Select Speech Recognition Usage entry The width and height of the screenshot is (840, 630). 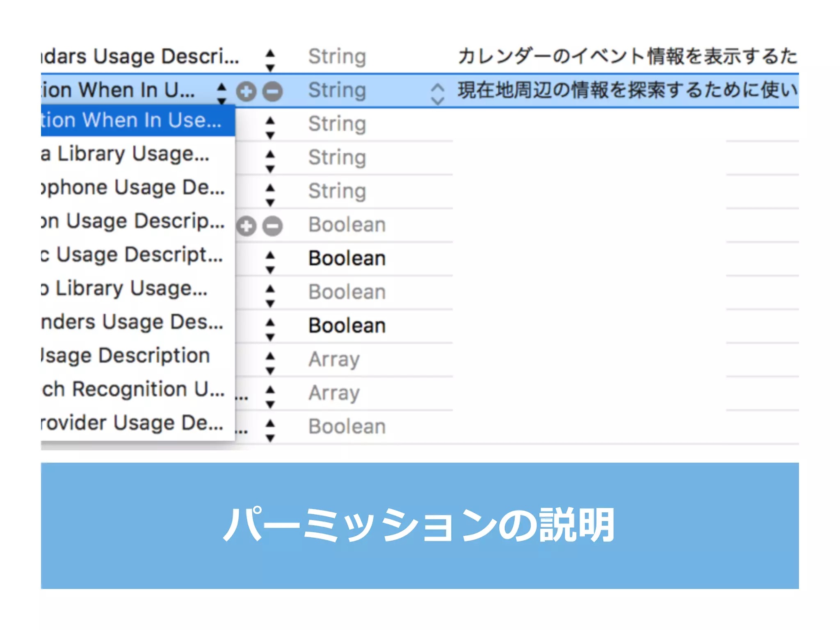133,390
